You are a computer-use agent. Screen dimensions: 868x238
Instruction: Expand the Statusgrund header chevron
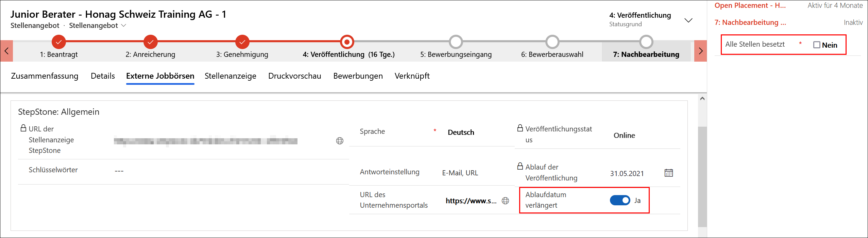click(x=688, y=20)
